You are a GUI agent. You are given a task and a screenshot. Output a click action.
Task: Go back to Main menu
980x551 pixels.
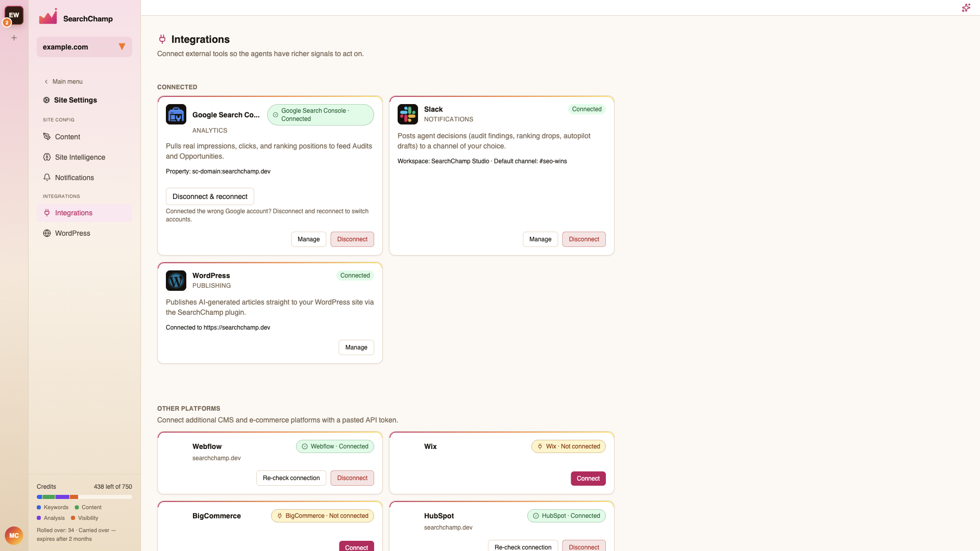pos(63,82)
